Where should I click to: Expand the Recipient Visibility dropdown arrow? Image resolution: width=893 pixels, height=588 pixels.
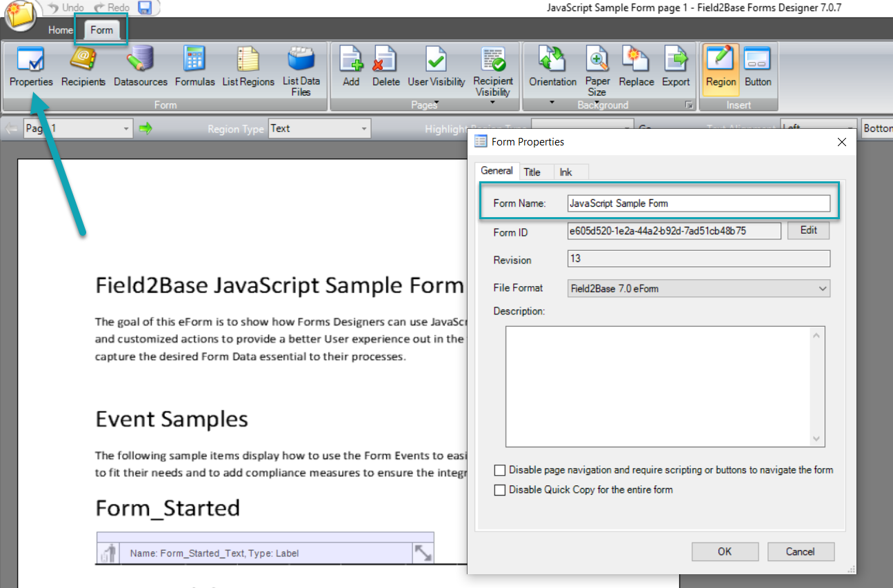493,103
